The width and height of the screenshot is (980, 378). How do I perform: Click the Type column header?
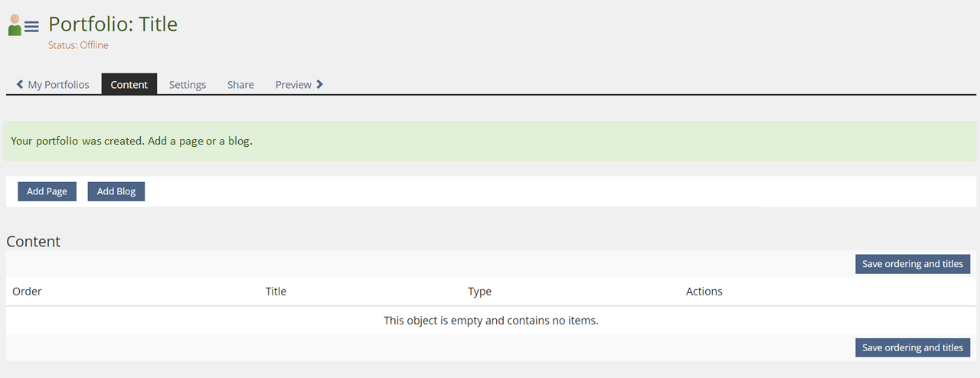pyautogui.click(x=479, y=292)
